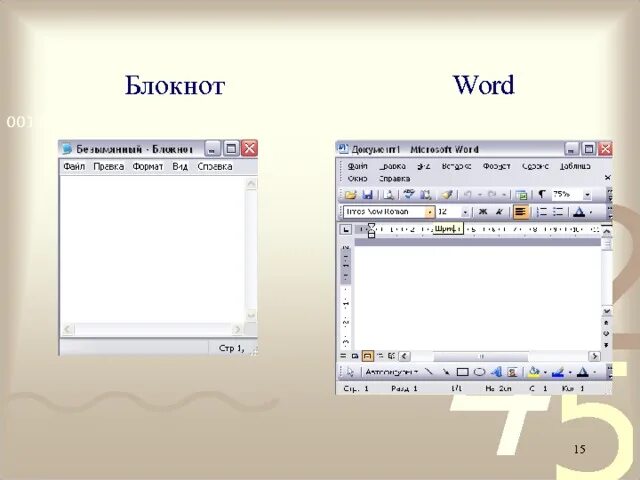The height and width of the screenshot is (480, 640).
Task: Click Word vertical scrollbar up arrow
Action: 607,231
